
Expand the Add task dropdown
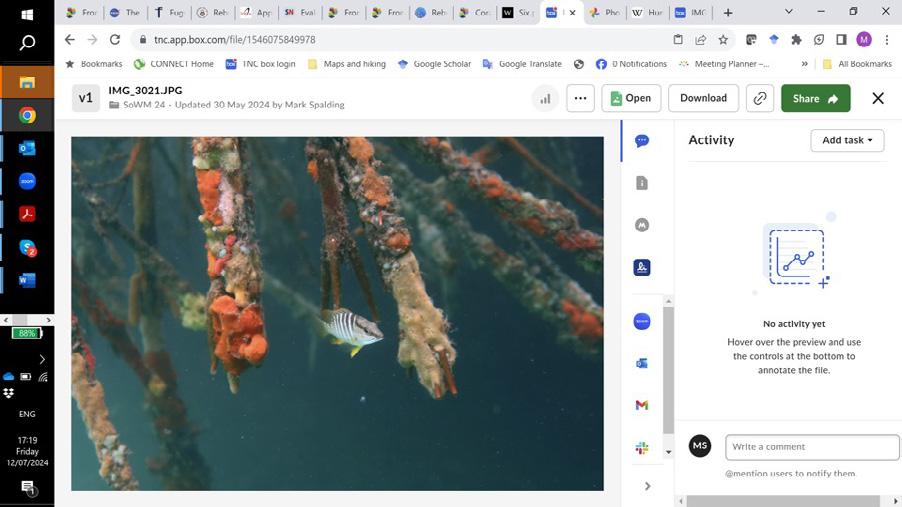[x=846, y=140]
